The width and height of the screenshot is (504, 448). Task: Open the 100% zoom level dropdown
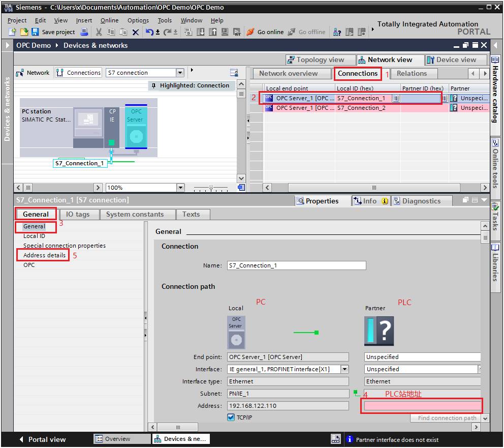click(x=181, y=188)
